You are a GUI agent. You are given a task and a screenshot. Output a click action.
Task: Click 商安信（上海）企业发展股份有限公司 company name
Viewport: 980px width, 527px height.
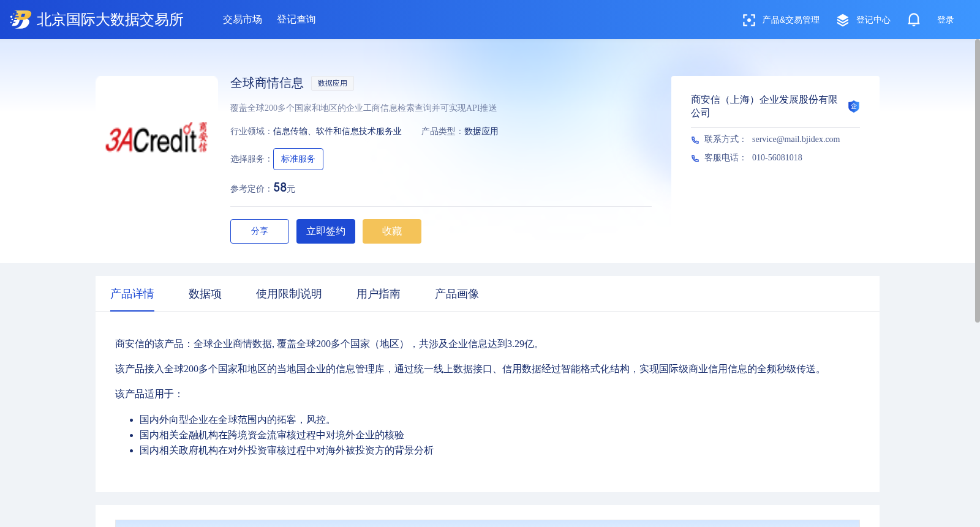pos(764,107)
